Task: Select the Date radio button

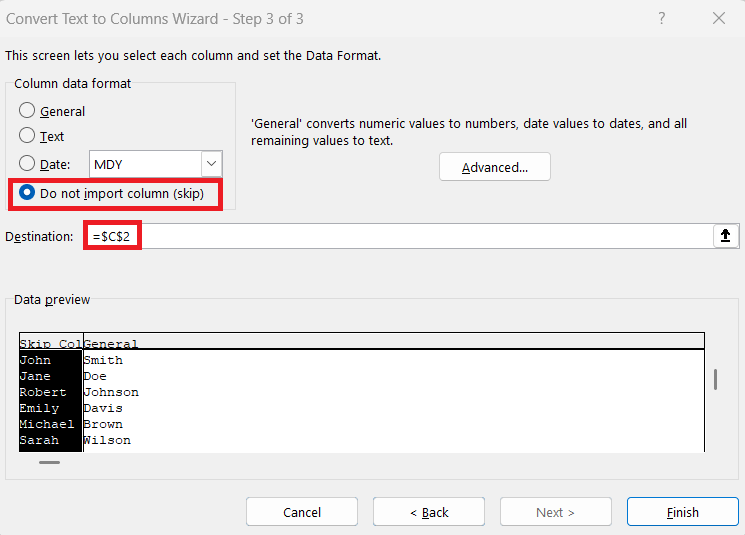Action: [27, 163]
